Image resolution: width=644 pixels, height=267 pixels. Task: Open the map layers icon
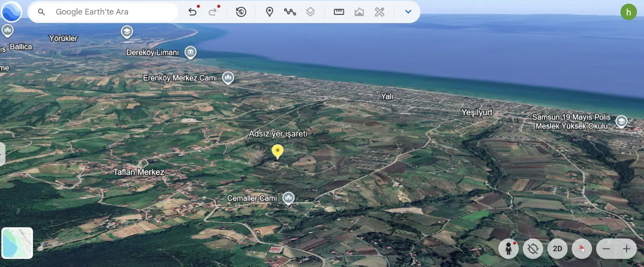[310, 12]
